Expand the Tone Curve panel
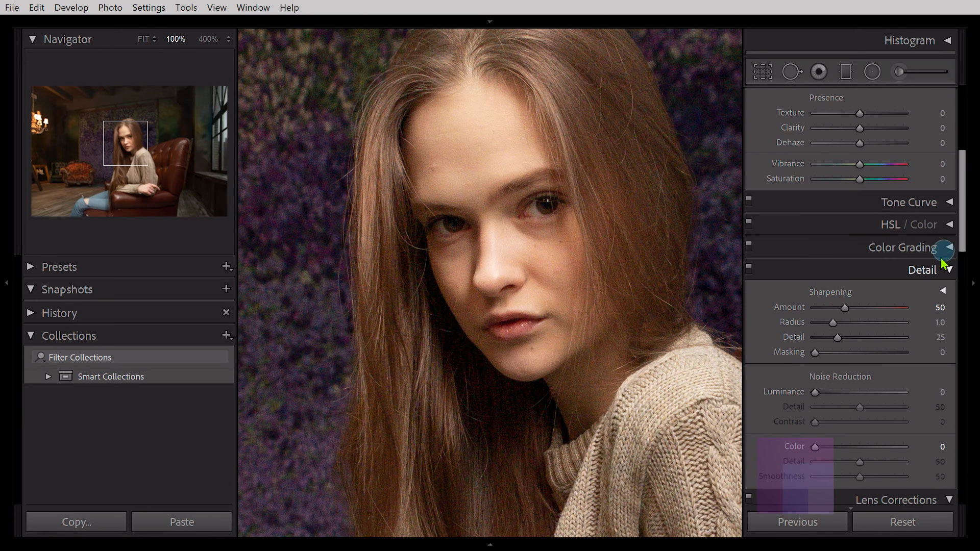980x551 pixels. pyautogui.click(x=949, y=202)
